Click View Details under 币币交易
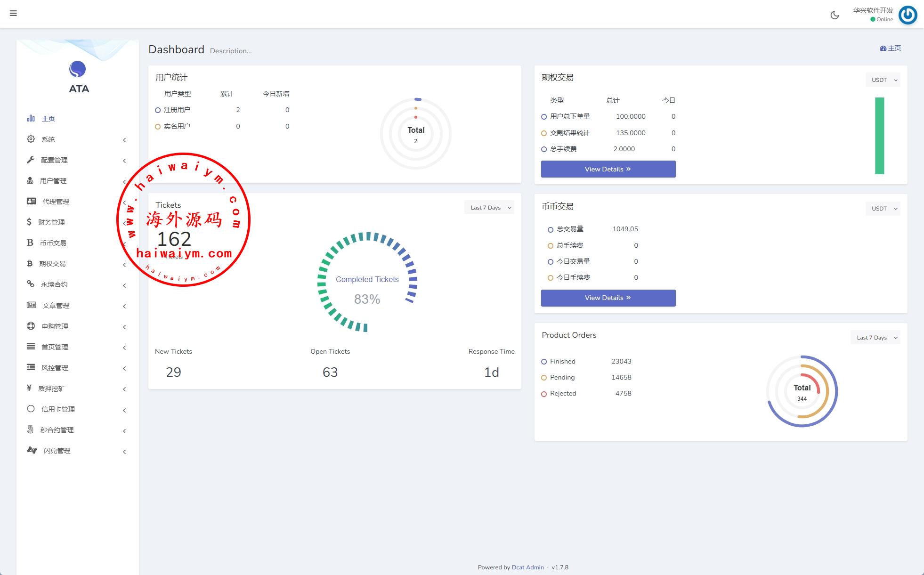 (608, 298)
